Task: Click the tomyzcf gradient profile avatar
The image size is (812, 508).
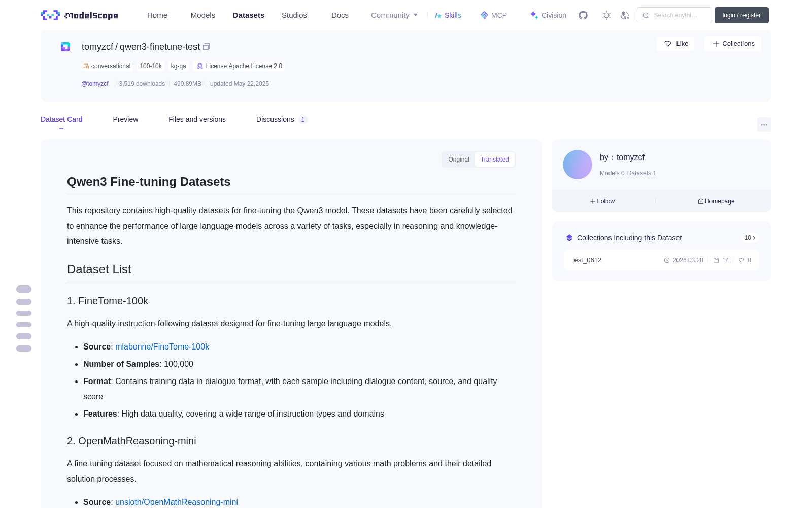Action: pos(578,165)
